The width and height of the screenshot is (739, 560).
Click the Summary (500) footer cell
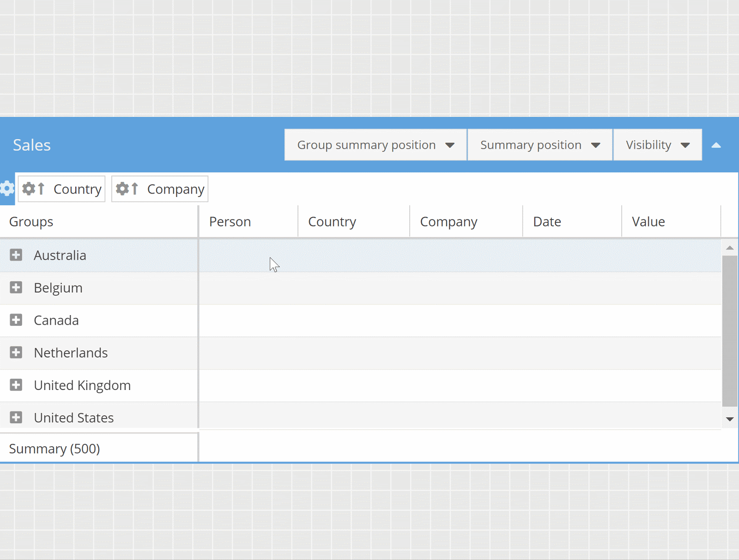click(x=99, y=448)
